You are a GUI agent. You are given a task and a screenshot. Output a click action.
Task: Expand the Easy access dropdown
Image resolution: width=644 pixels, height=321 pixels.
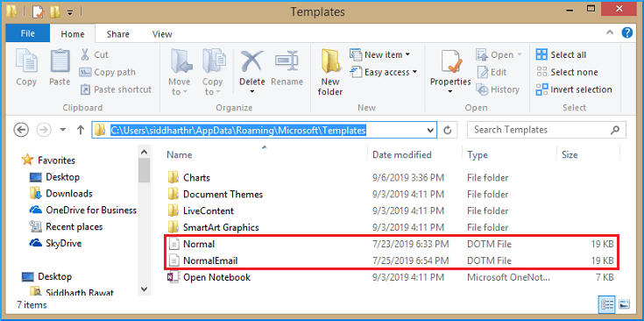414,72
